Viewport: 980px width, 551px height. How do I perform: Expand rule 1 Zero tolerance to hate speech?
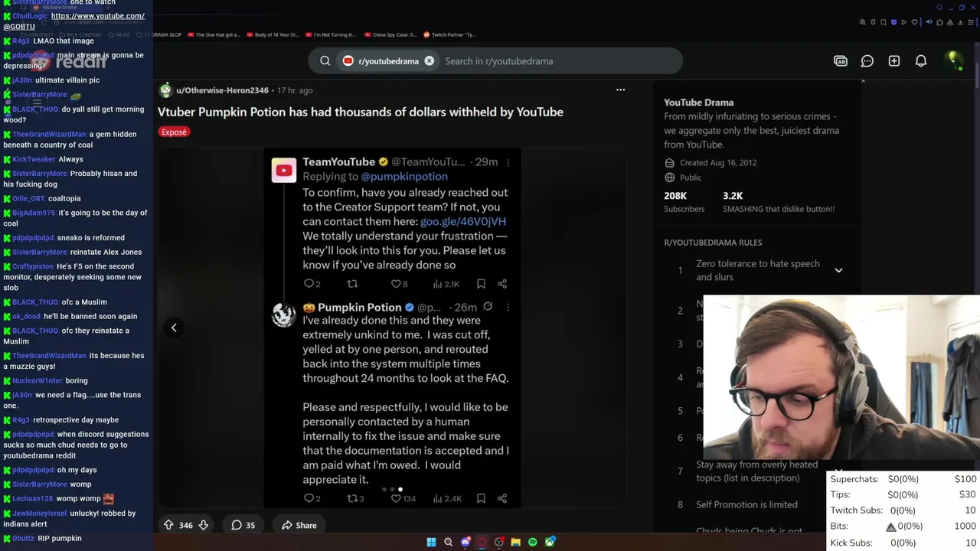(838, 270)
